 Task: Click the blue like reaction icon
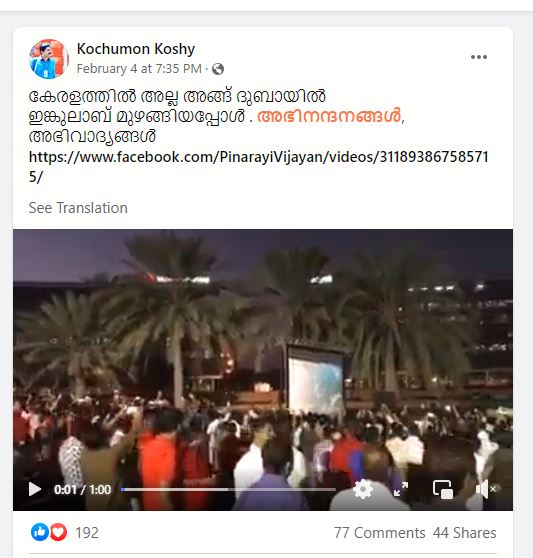39,532
